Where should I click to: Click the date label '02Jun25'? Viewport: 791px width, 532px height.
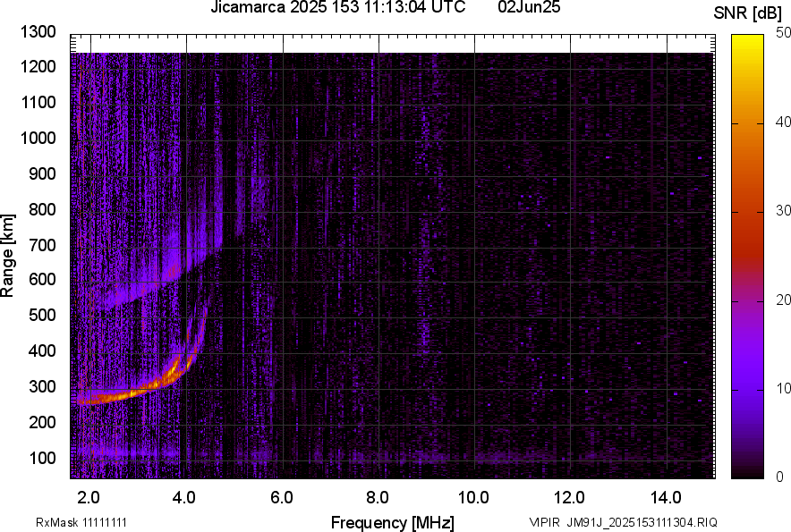[x=529, y=7]
